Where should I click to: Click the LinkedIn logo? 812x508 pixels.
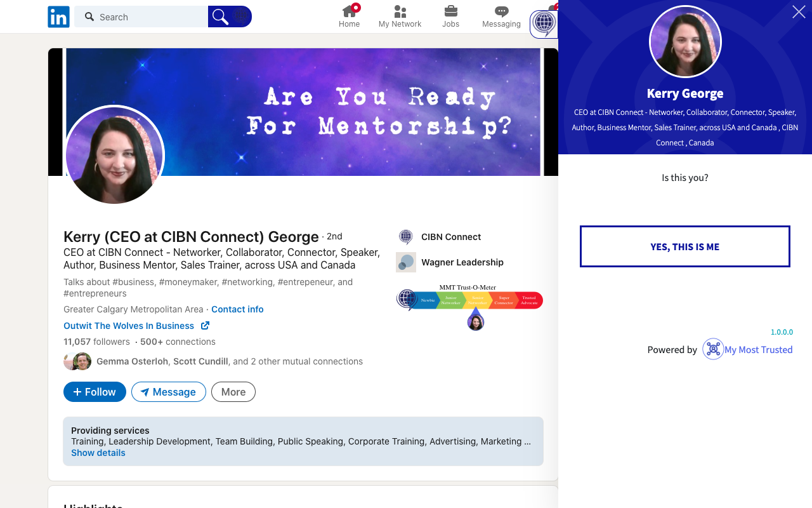click(x=58, y=17)
